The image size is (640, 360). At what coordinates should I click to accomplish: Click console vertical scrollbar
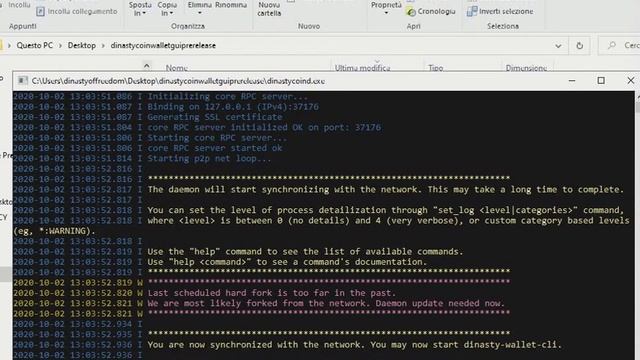click(x=637, y=224)
